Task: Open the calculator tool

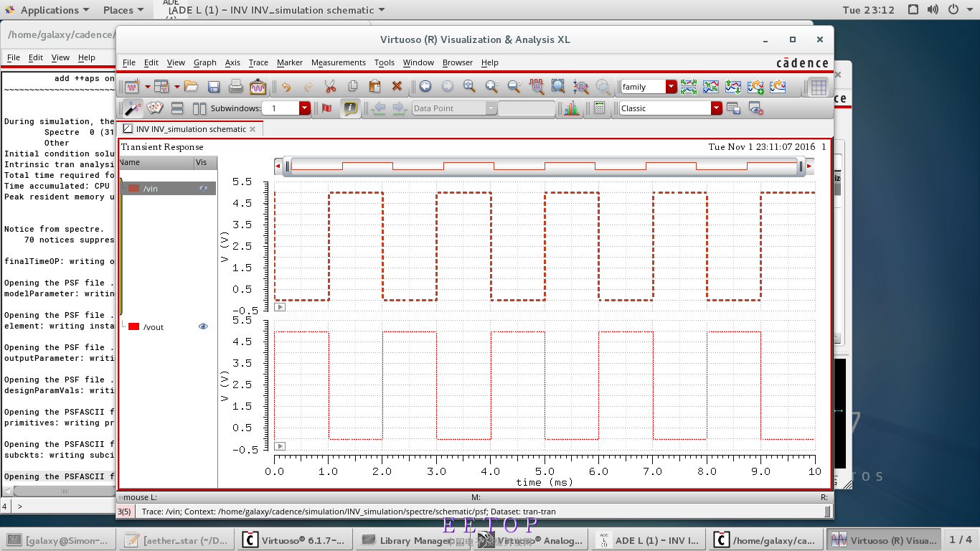Action: click(x=600, y=108)
